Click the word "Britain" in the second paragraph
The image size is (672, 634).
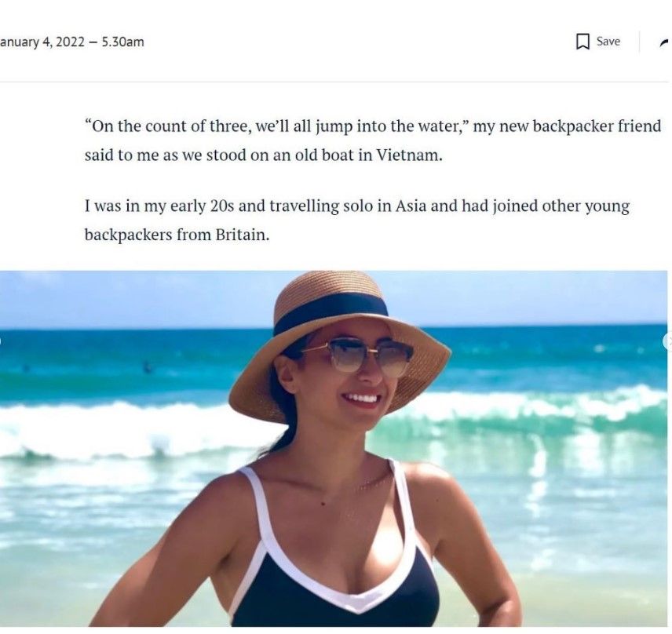[242, 234]
